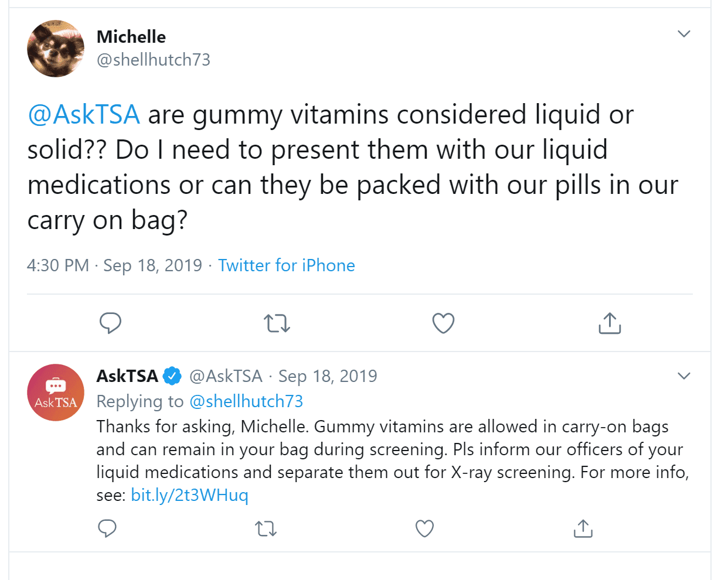Image resolution: width=728 pixels, height=580 pixels.
Task: Like the AskTSA reply
Action: coord(424,528)
